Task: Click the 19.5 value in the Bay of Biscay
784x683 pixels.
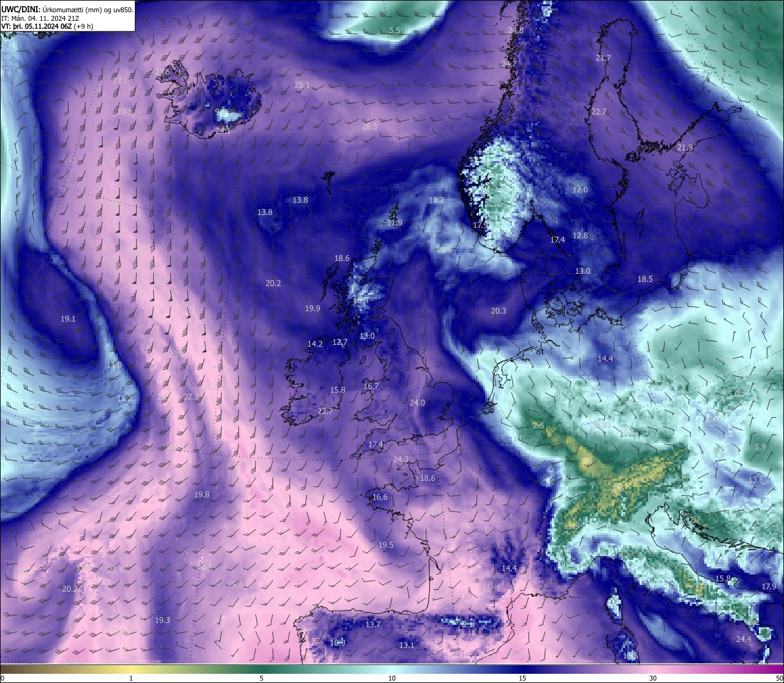Action: pos(386,545)
